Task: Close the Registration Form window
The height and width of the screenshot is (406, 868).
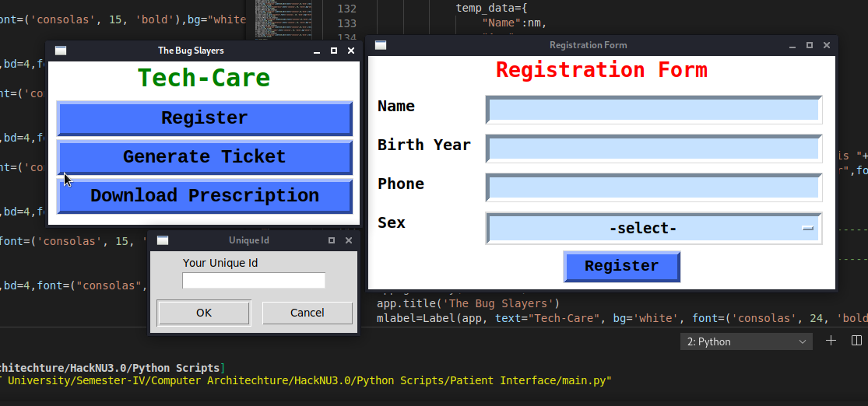Action: pyautogui.click(x=827, y=45)
